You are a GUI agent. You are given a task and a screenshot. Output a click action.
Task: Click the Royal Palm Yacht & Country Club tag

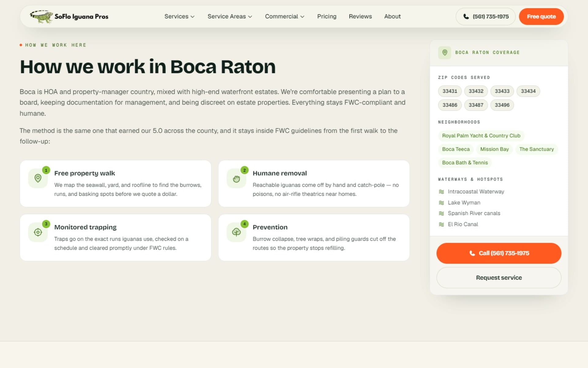click(481, 136)
